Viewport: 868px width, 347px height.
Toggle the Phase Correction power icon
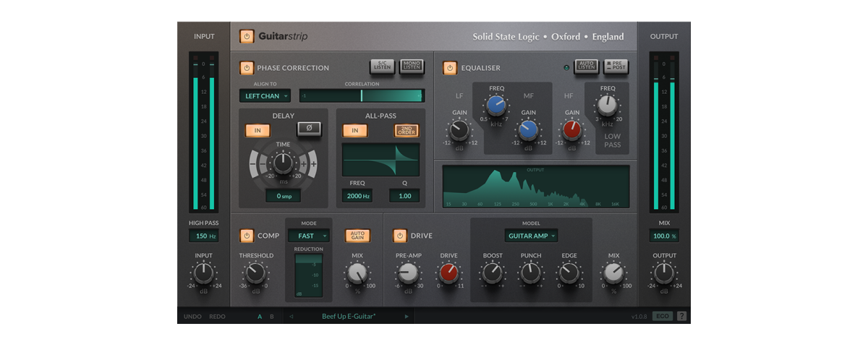point(247,68)
